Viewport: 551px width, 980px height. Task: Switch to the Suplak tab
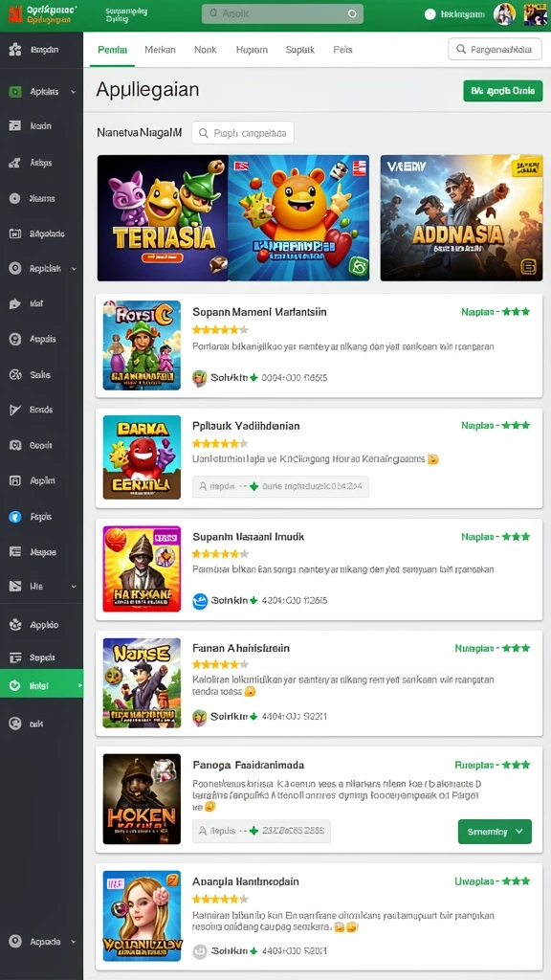[299, 50]
